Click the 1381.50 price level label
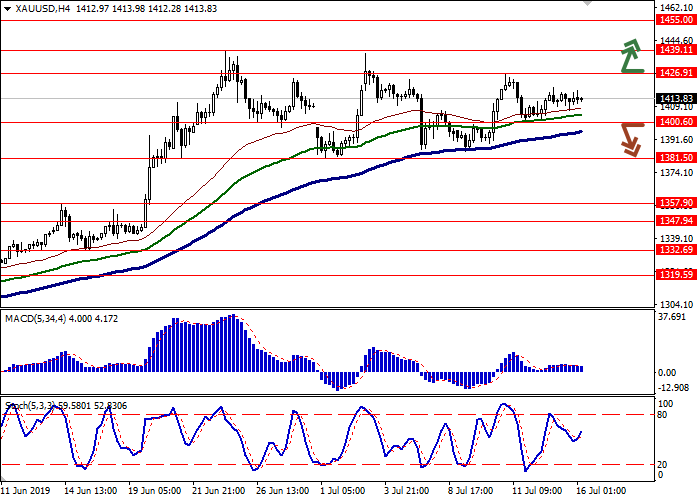Screen dimensions: 700x500 (x=675, y=157)
